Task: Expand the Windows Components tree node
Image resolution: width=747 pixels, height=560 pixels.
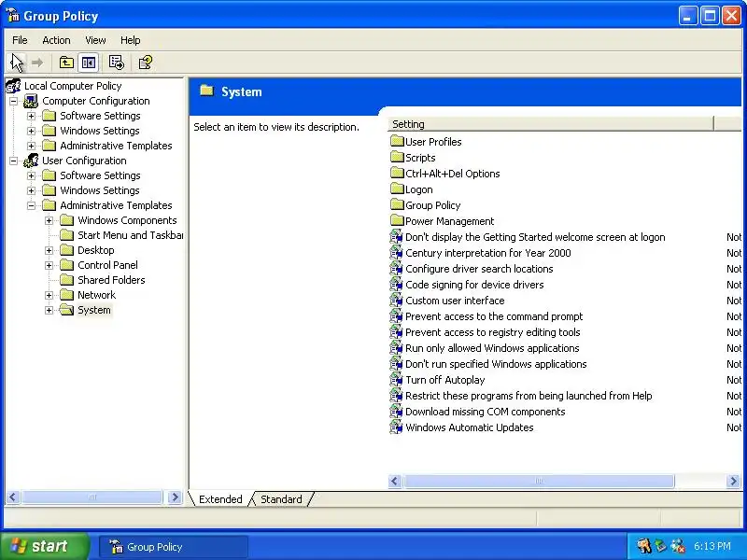Action: tap(49, 220)
